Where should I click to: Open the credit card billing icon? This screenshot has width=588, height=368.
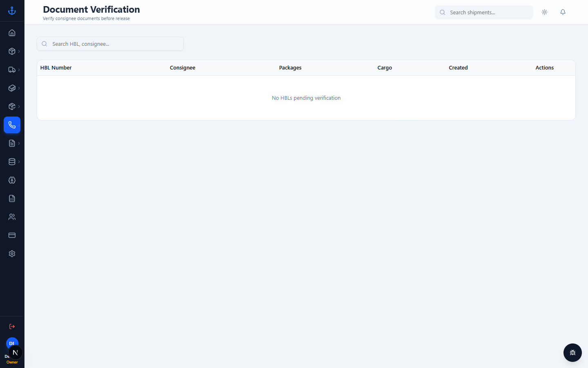(12, 235)
